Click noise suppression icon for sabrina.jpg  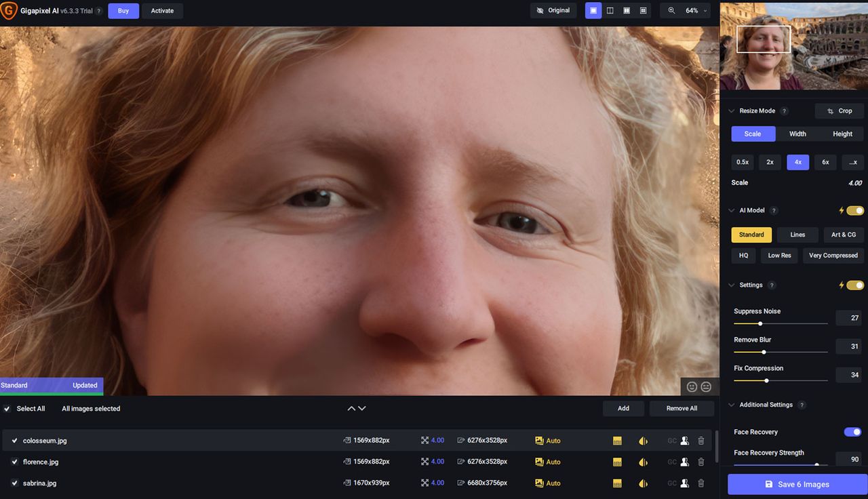tap(617, 483)
